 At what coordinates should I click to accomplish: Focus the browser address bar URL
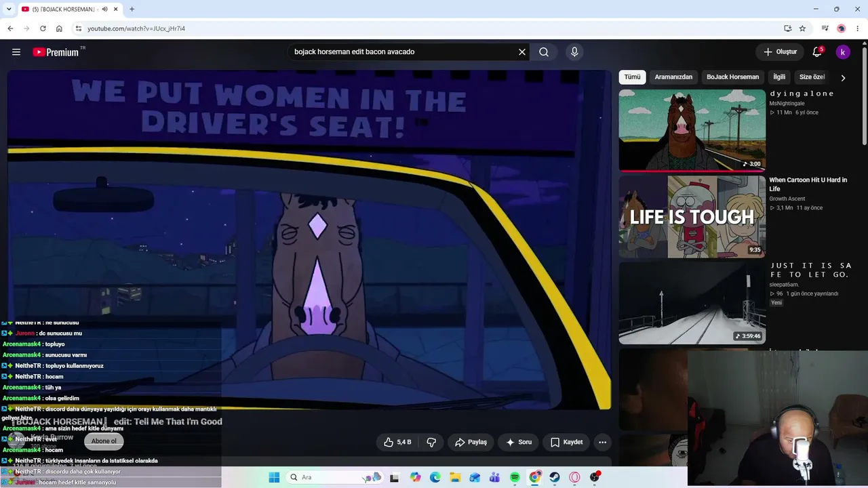[136, 28]
